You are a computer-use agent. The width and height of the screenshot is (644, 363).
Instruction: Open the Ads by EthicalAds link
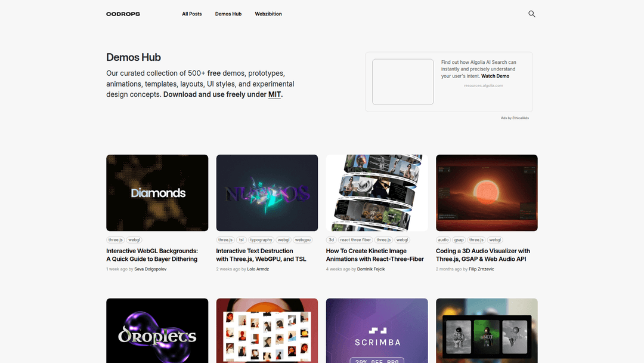(515, 118)
